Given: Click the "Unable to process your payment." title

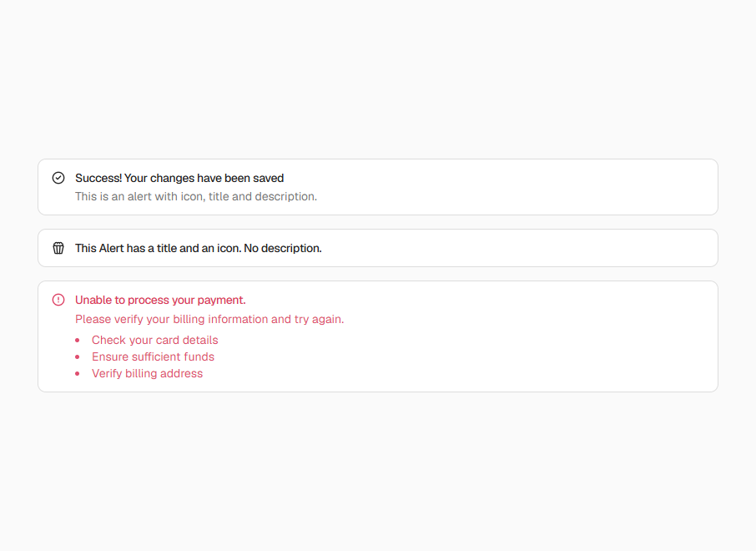Looking at the screenshot, I should point(160,300).
